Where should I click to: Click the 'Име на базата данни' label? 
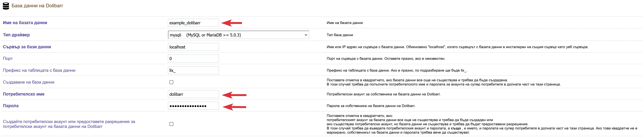click(25, 23)
